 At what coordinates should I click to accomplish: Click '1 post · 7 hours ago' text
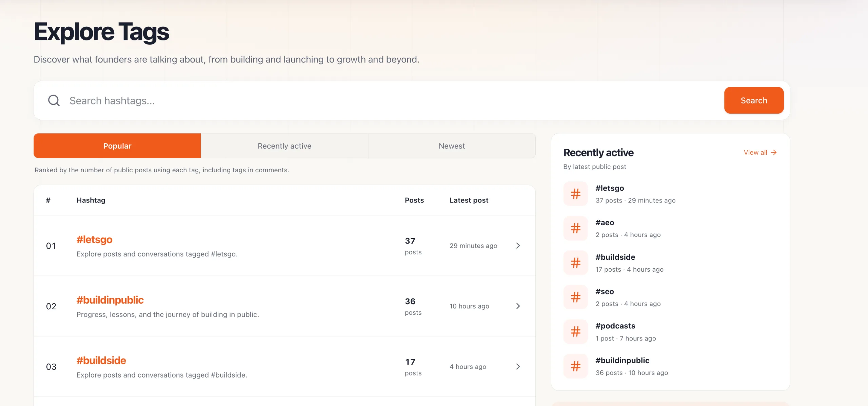tap(626, 339)
